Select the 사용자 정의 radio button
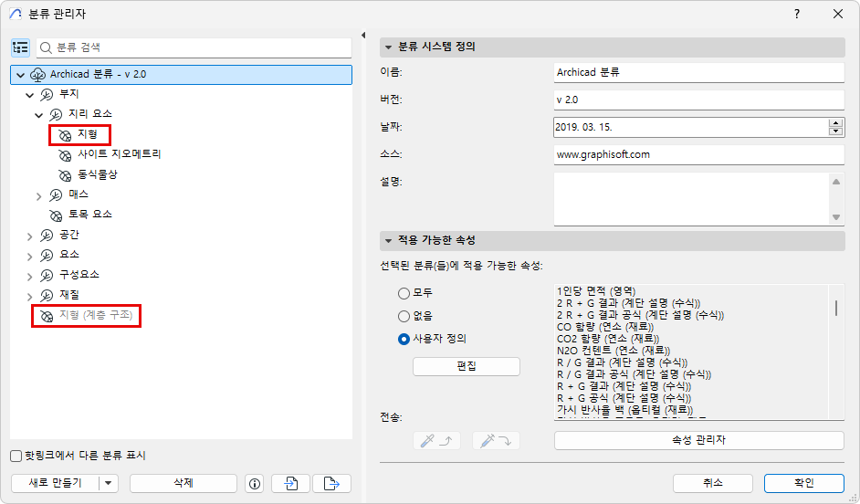This screenshot has height=504, width=860. [404, 339]
